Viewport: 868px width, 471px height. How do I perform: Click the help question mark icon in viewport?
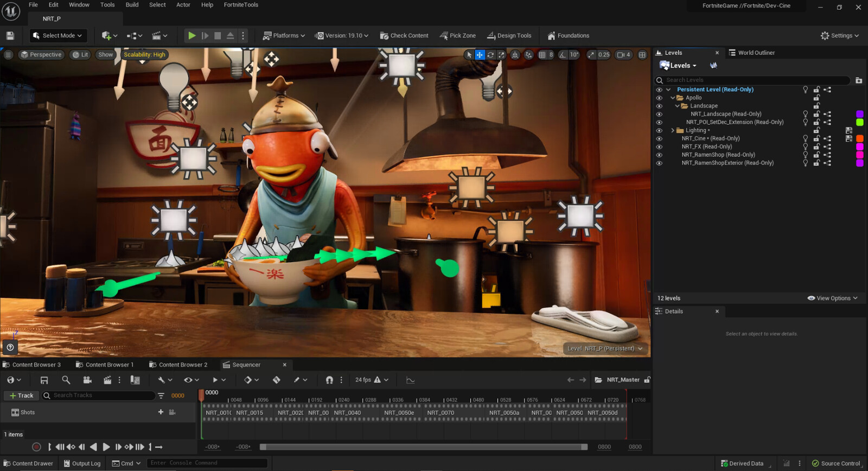(10, 347)
